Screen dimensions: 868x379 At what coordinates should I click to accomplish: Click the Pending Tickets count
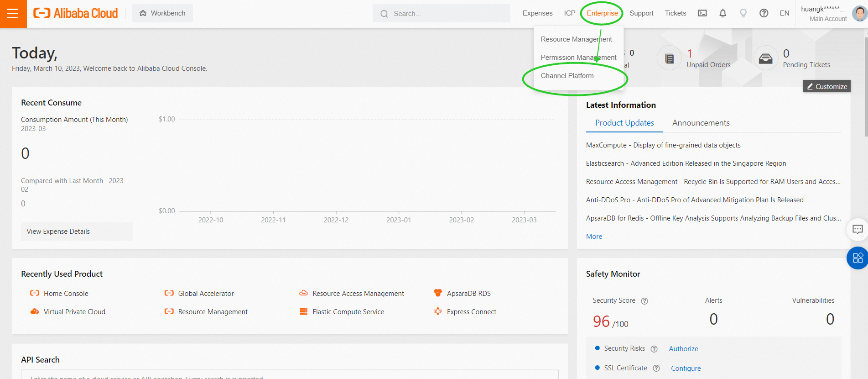786,53
